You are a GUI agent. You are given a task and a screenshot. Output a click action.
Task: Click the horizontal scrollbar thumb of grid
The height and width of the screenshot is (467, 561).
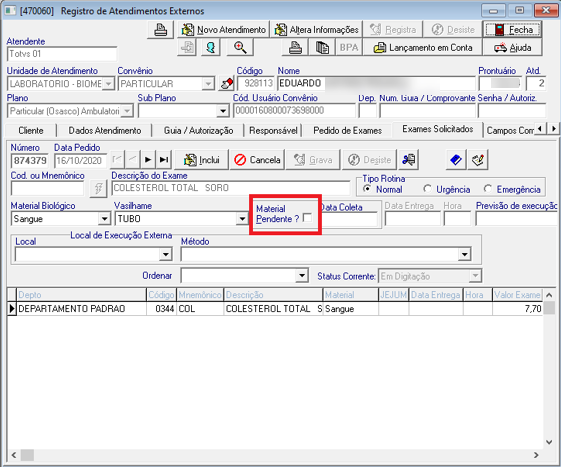point(27,455)
